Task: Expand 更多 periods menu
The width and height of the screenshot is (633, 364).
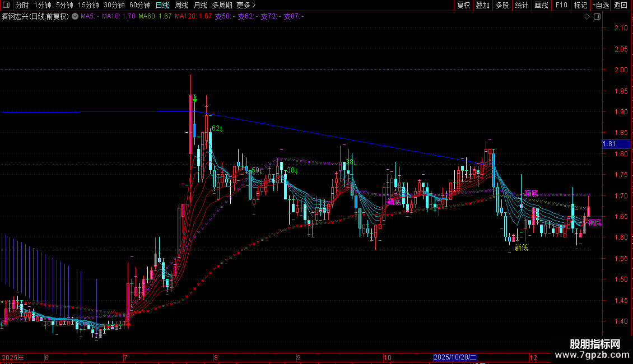Action: pos(246,5)
